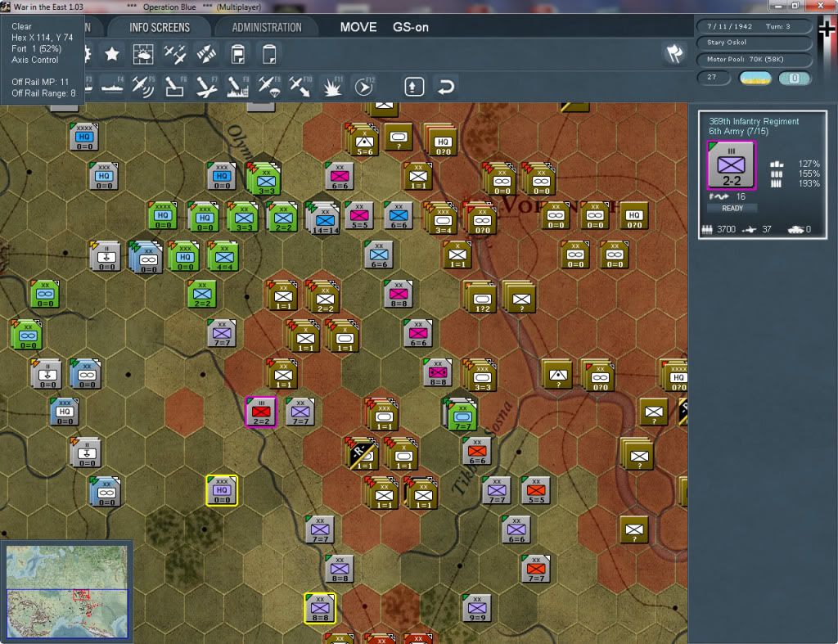The height and width of the screenshot is (644, 838).
Task: Click the MOVE mode label
Action: click(358, 27)
